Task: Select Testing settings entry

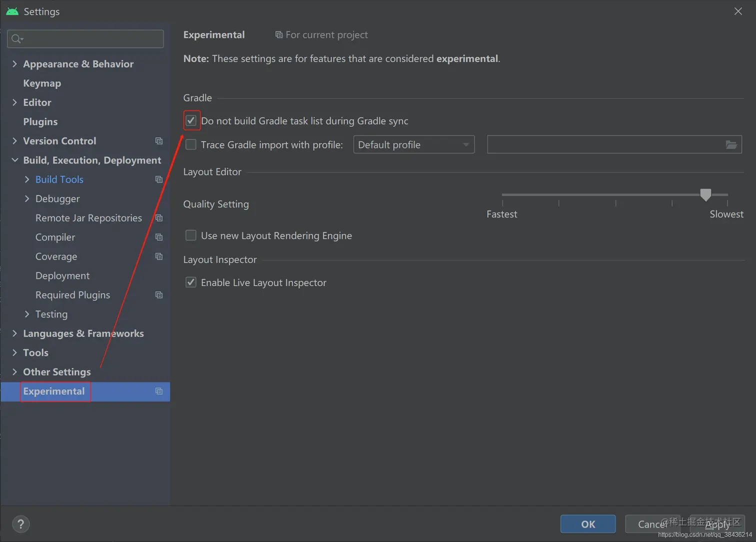Action: [51, 314]
